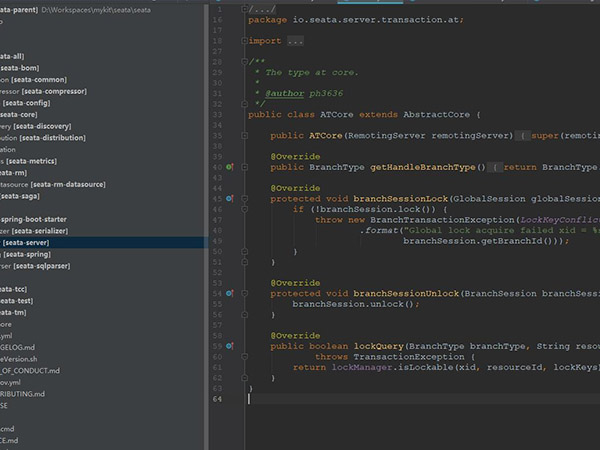Open the seata-sqlparser module
Image resolution: width=600 pixels, height=450 pixels.
coord(40,267)
